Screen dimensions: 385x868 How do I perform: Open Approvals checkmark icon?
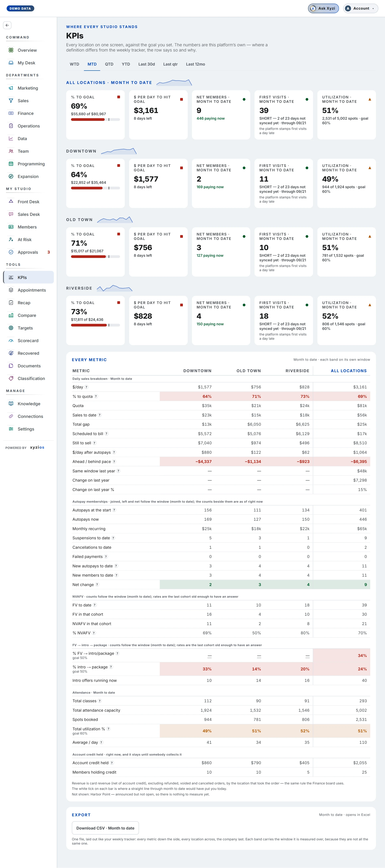pyautogui.click(x=11, y=252)
